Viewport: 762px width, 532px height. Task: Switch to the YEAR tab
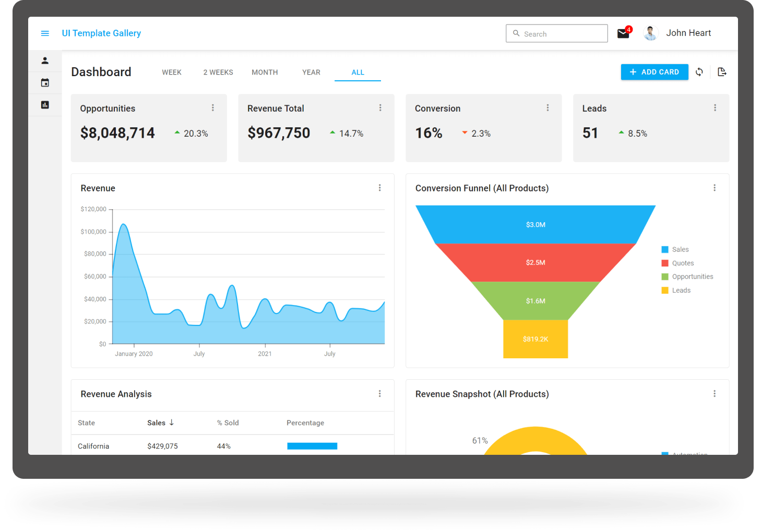click(311, 72)
